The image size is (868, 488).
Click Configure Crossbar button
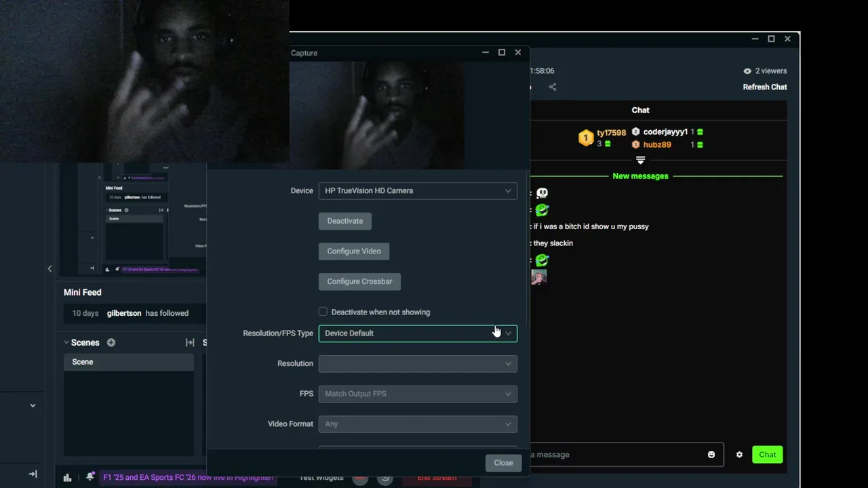point(359,281)
